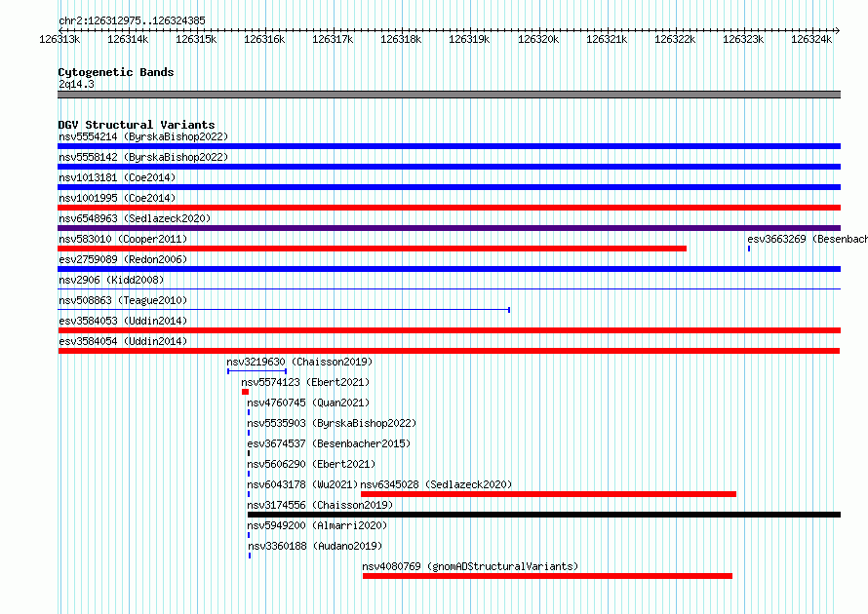
Task: Open nsv4080769 (gnomADStructuralVariants) label
Action: tap(470, 566)
